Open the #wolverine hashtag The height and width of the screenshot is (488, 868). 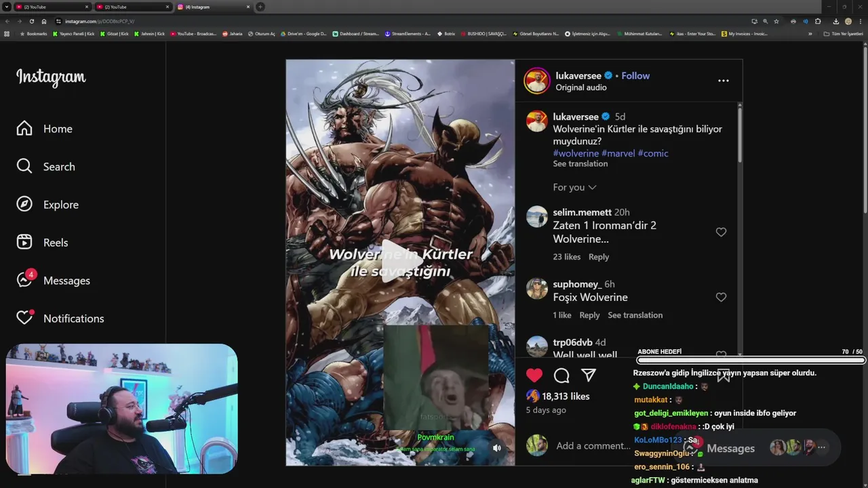point(576,153)
